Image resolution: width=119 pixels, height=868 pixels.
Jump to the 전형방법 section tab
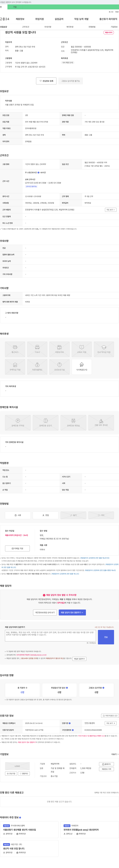click(x=92, y=27)
